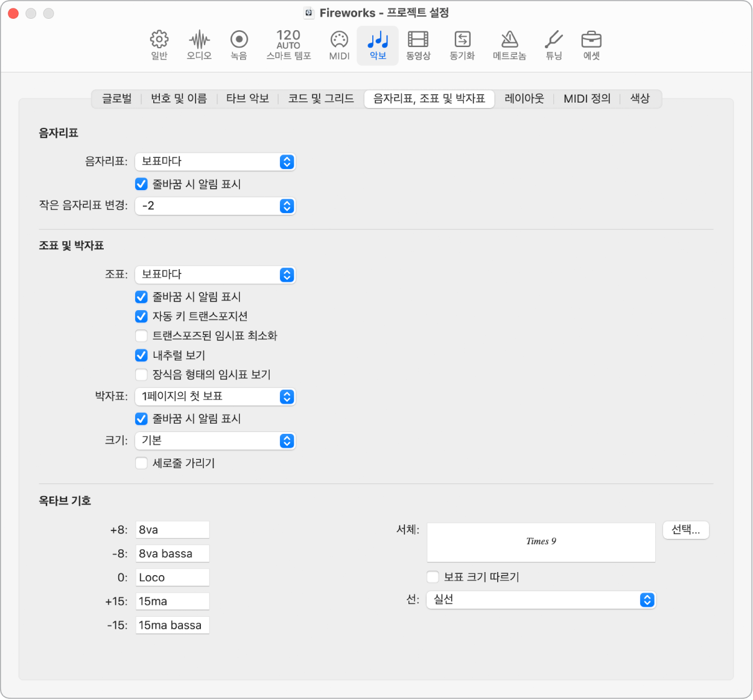Screen dimensions: 753x700
Task: Open the MIDI settings pane
Action: pyautogui.click(x=339, y=46)
